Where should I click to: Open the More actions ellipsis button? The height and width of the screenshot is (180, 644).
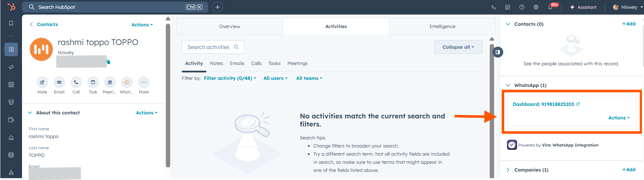pyautogui.click(x=144, y=82)
